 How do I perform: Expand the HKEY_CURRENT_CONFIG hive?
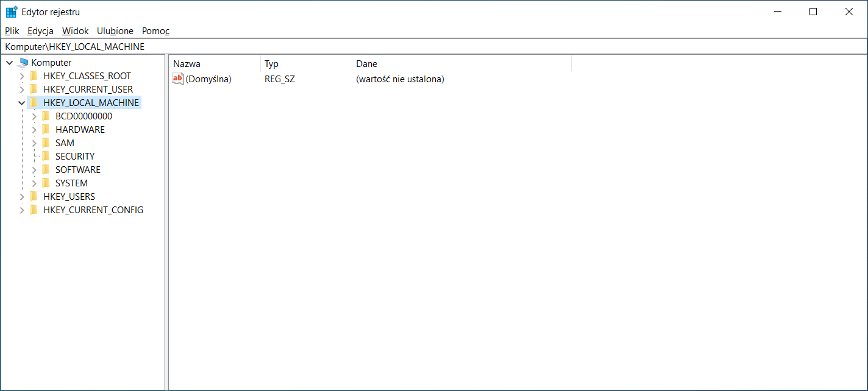pyautogui.click(x=22, y=210)
